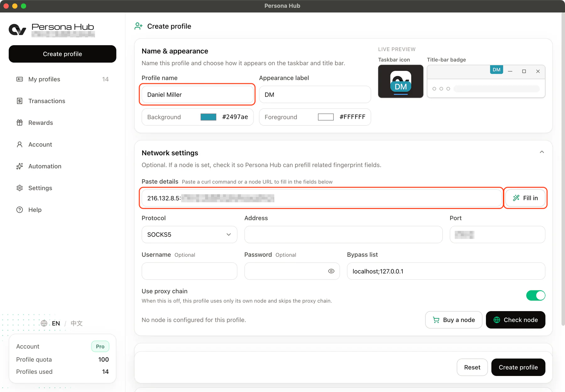Click the globe language icon
The width and height of the screenshot is (565, 392).
point(44,323)
